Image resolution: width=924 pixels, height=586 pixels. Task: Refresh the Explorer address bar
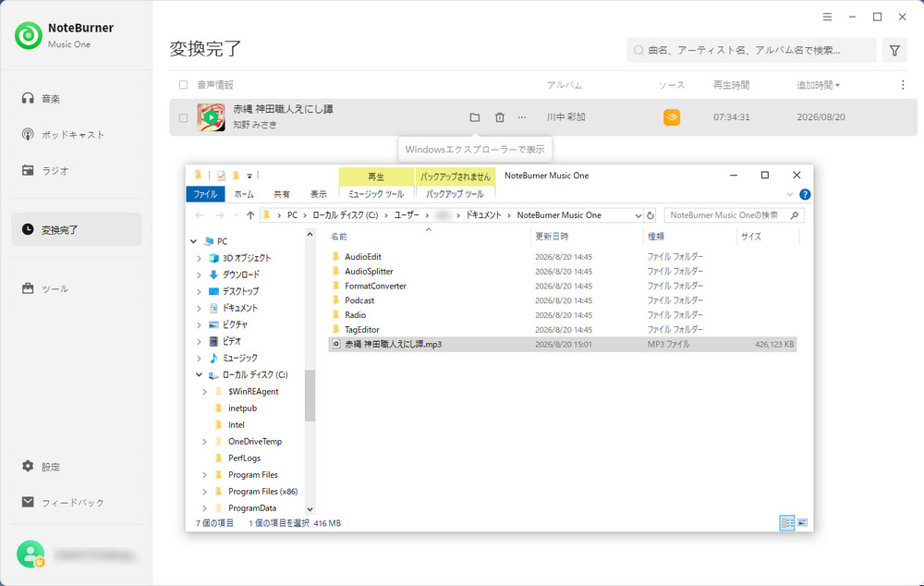650,215
